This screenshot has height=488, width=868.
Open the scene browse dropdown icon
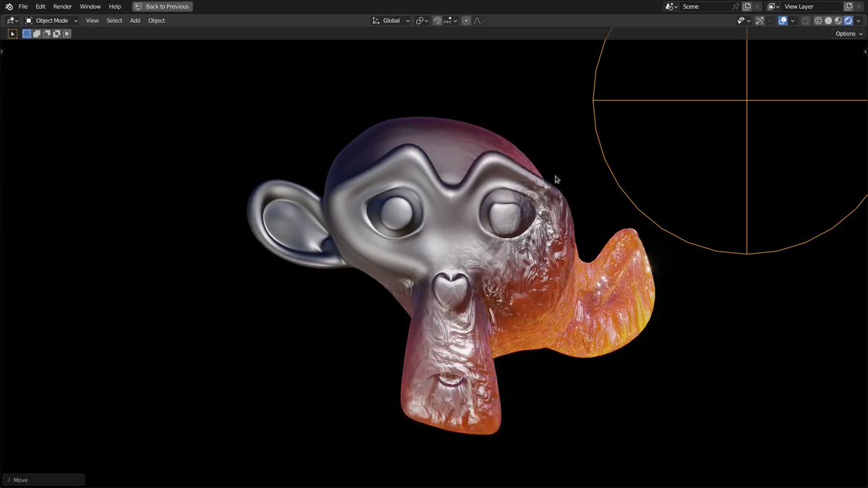point(671,7)
